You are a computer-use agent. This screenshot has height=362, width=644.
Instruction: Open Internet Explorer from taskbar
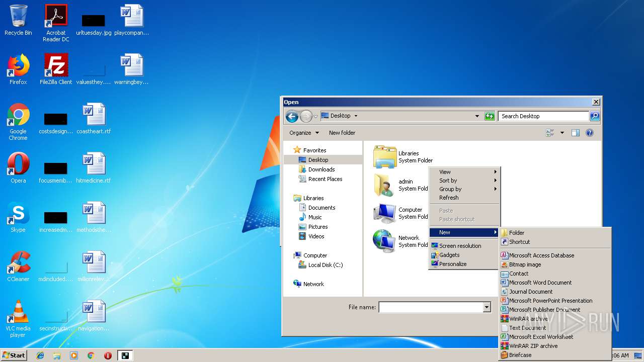(x=40, y=355)
